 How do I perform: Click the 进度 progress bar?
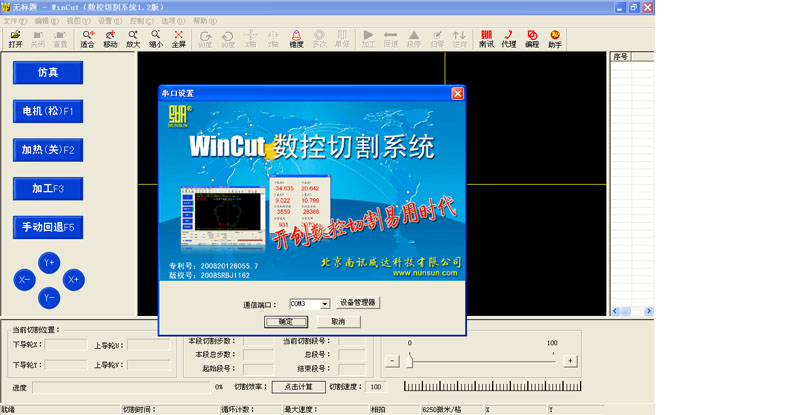(x=121, y=387)
